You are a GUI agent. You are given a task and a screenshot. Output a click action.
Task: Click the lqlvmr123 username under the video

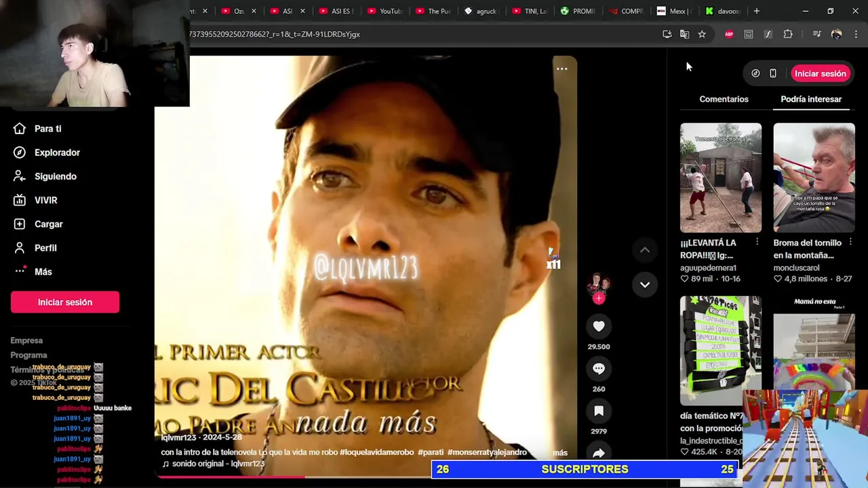pyautogui.click(x=178, y=438)
